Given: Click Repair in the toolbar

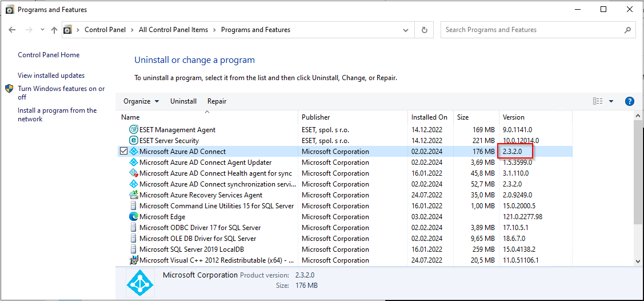Looking at the screenshot, I should [217, 101].
